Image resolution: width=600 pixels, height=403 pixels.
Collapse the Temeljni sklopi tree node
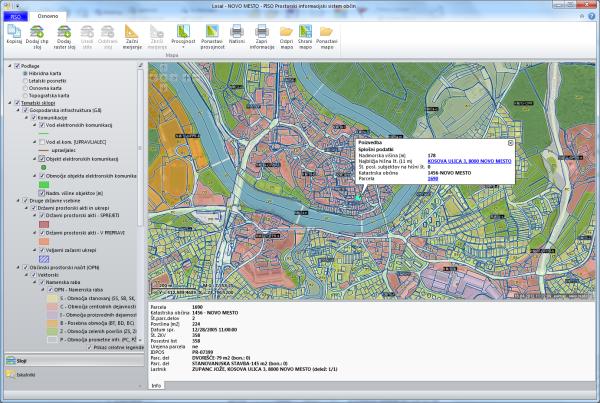point(7,101)
